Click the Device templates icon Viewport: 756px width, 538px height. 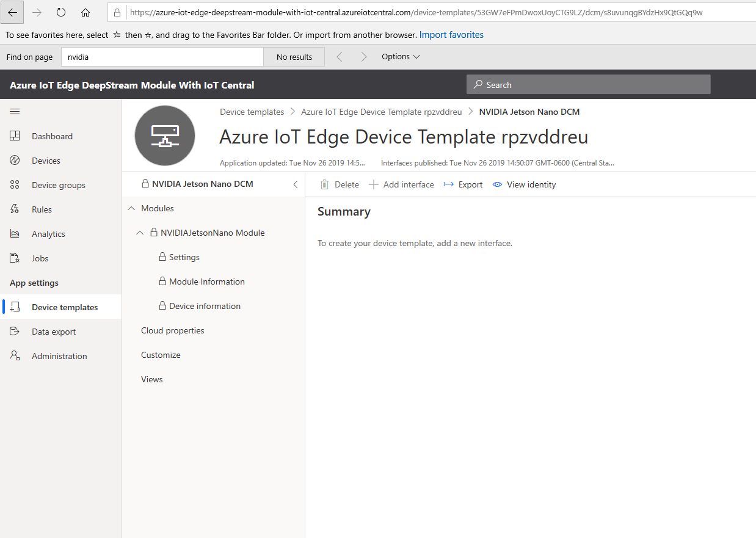tap(15, 307)
